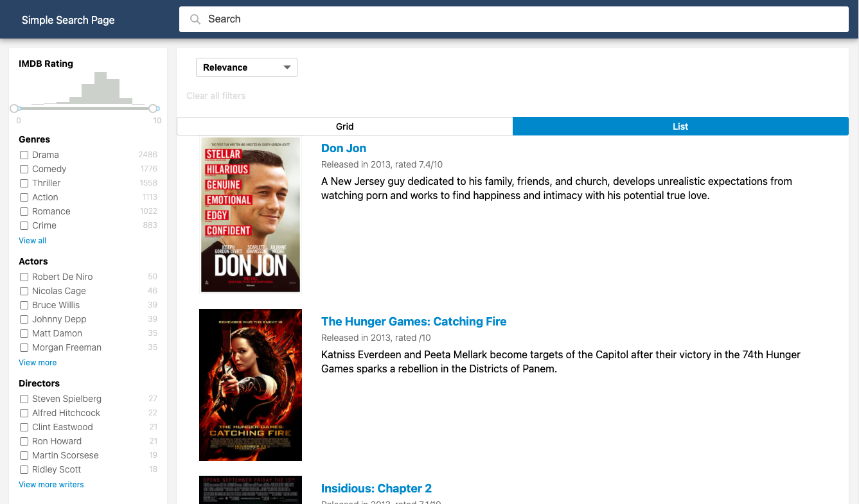Click the IMDB rating histogram
859x504 pixels.
click(x=88, y=88)
